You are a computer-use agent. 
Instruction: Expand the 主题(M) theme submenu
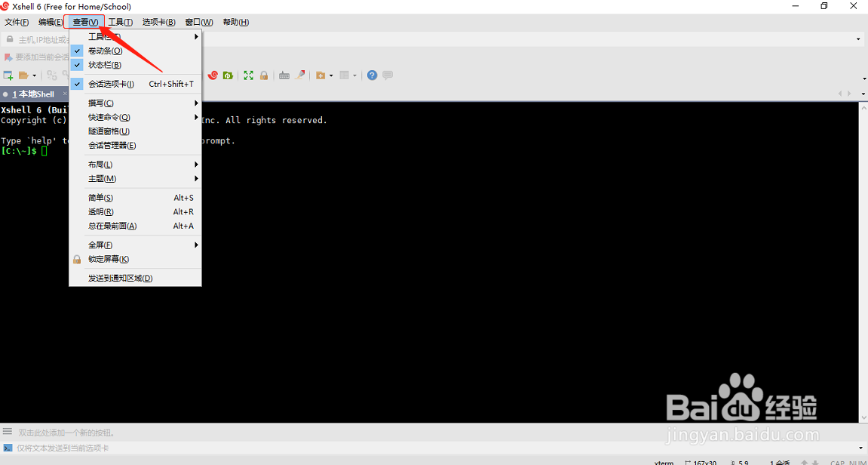(x=135, y=178)
